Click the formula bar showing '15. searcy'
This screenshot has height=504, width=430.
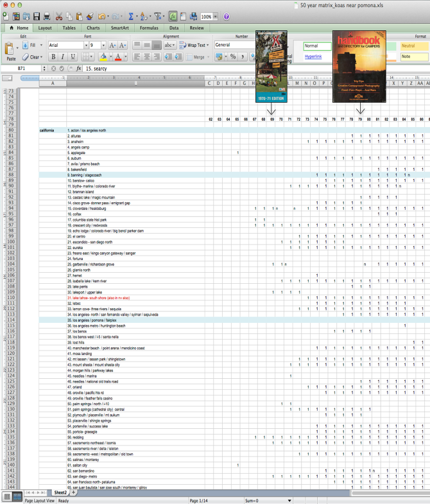click(193, 68)
